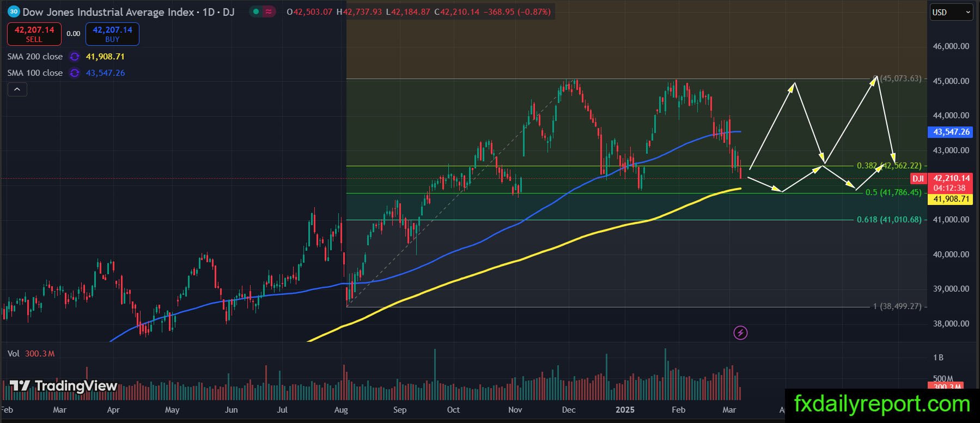Click the Dec label on the time axis
This screenshot has height=423, width=980.
click(x=569, y=410)
